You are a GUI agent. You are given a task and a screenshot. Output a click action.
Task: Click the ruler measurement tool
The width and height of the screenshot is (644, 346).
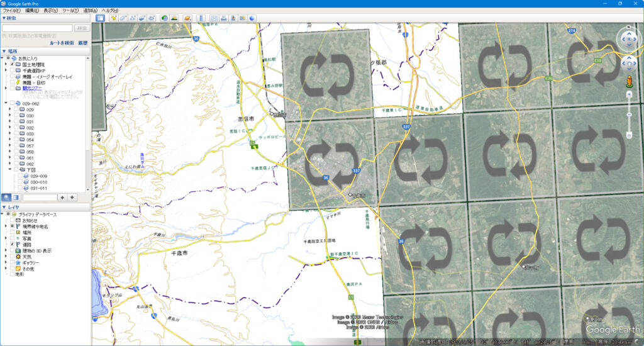click(x=201, y=18)
